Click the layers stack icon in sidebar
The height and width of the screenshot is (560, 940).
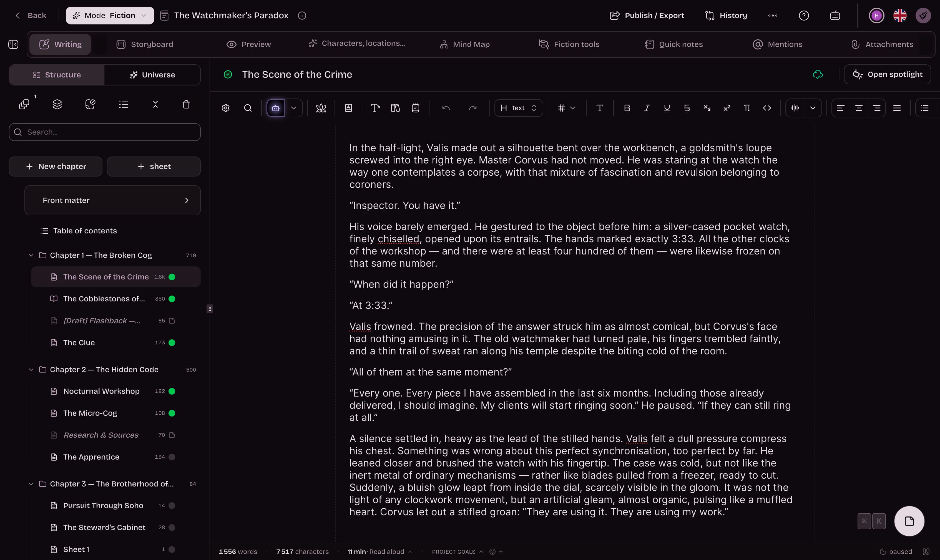57,105
